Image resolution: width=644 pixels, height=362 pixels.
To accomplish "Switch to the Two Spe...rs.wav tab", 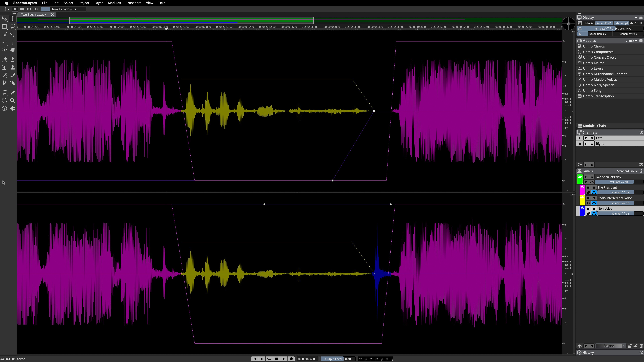I will [x=33, y=14].
